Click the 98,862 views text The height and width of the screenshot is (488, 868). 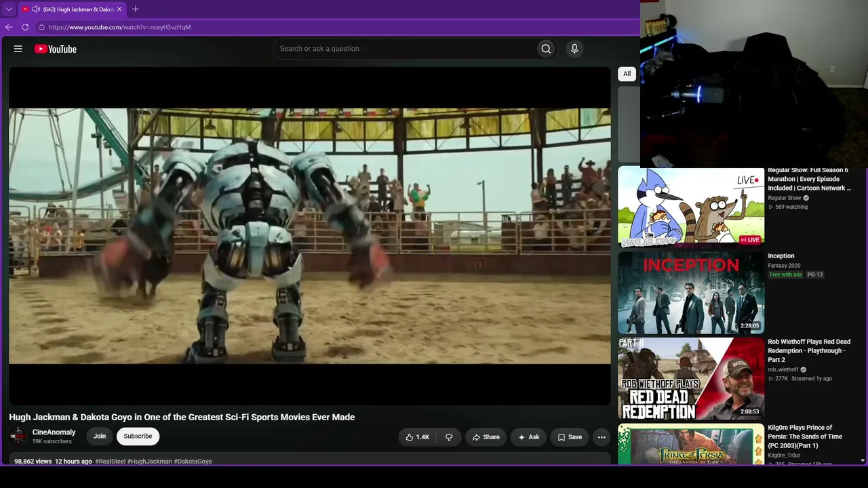point(33,462)
